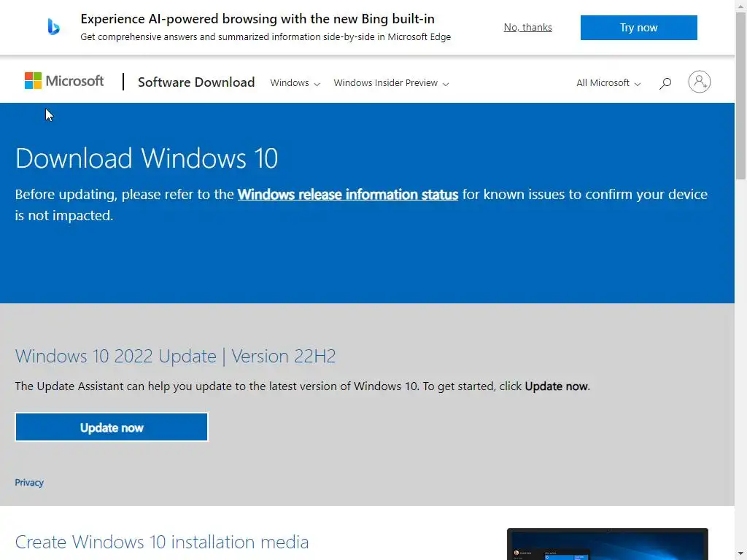Screen dimensions: 747x560
Task: Expand the Windows Insider Preview menu
Action: pos(391,83)
